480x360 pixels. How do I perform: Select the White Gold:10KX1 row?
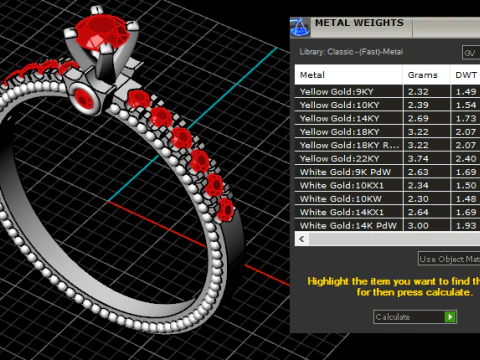click(x=387, y=185)
